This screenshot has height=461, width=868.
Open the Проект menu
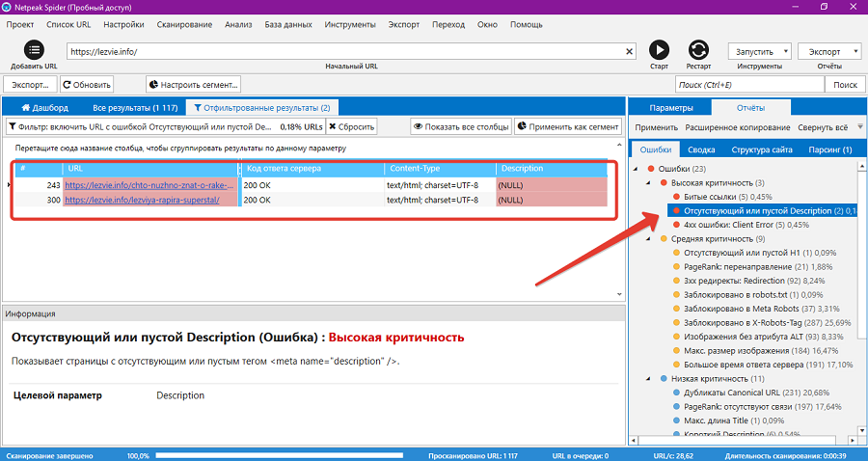pos(20,24)
